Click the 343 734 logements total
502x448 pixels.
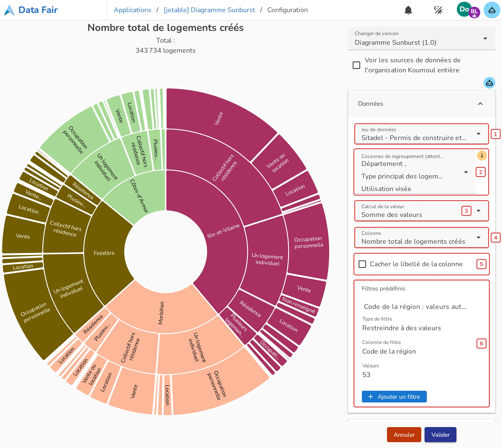(165, 50)
